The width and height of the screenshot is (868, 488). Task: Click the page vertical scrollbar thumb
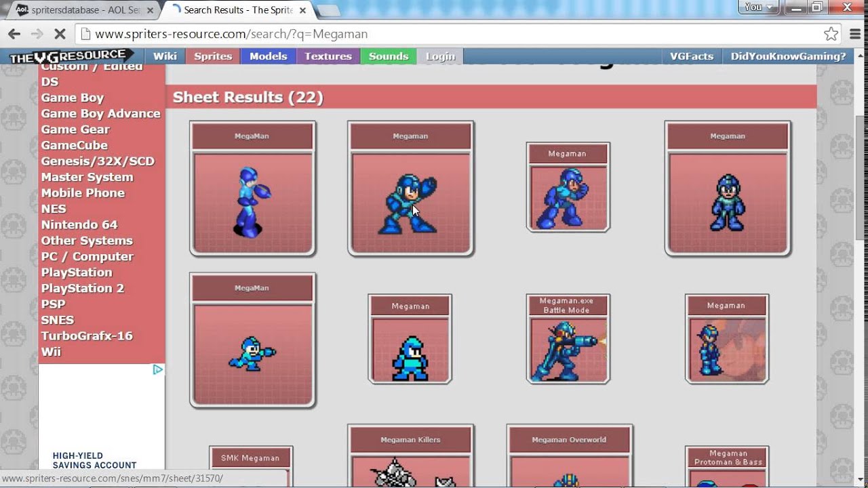click(861, 178)
